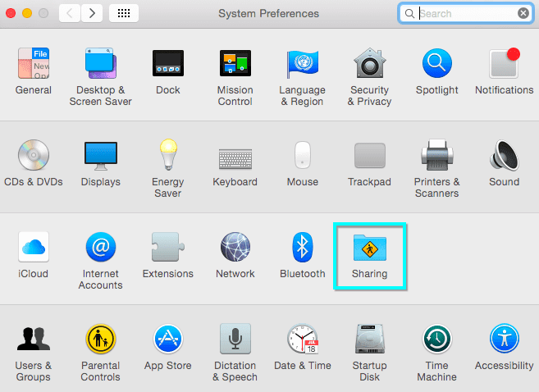Screen dimensions: 539x392
Task: Focus the Search field
Action: coord(466,13)
